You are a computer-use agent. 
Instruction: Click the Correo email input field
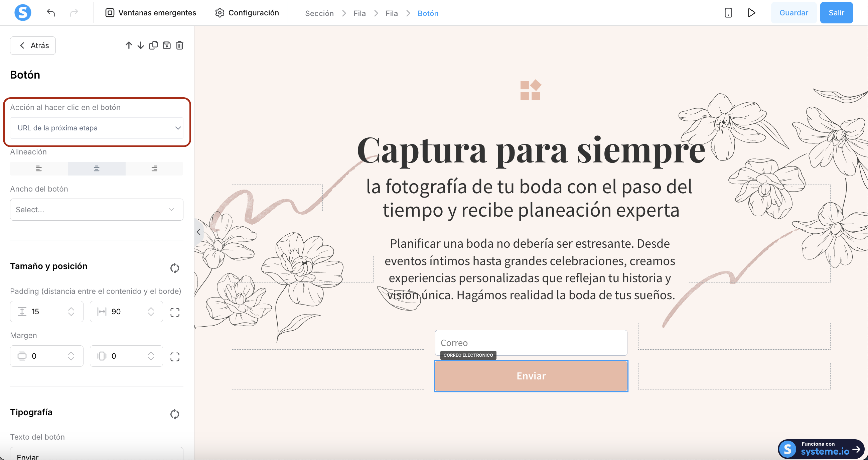tap(531, 343)
